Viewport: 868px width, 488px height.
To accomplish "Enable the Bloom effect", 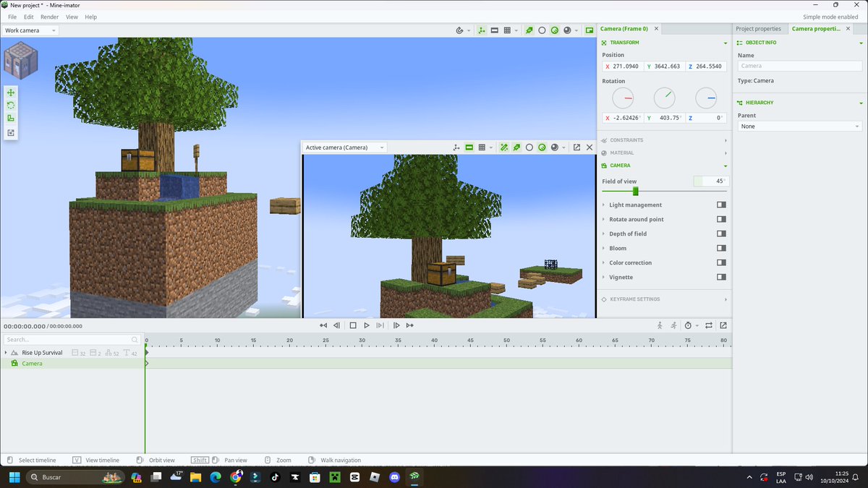I will [720, 248].
